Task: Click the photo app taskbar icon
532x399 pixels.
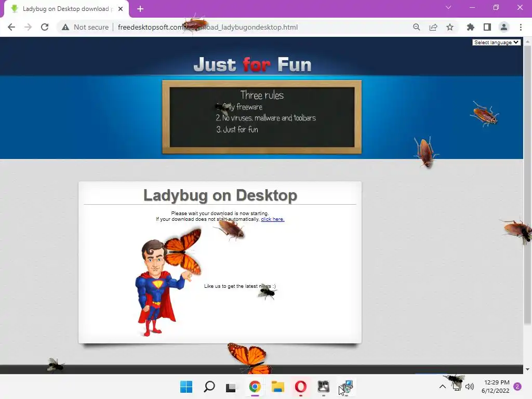Action: 323,387
